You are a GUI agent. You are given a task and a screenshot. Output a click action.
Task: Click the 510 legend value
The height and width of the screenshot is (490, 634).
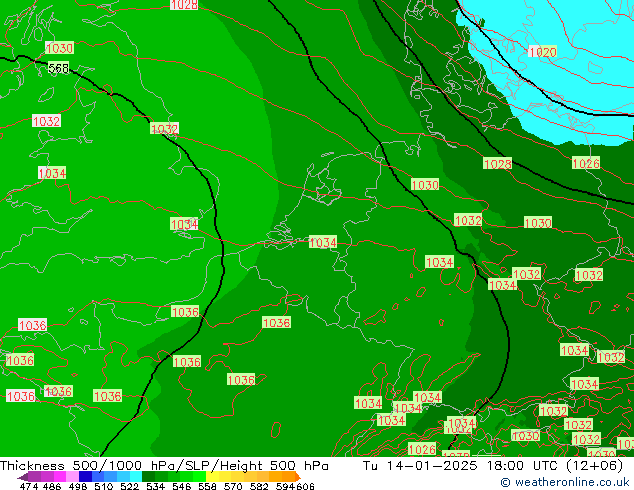point(104,486)
